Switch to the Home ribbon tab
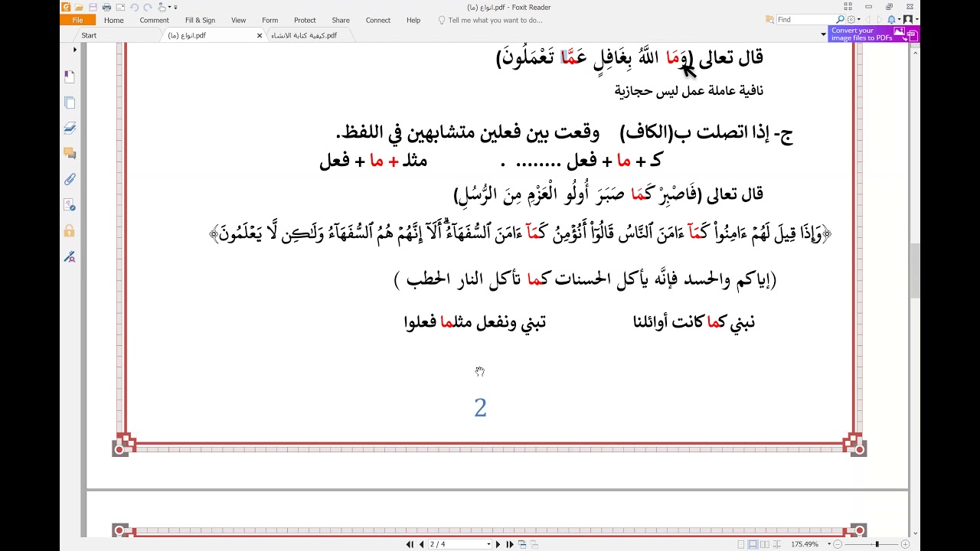The height and width of the screenshot is (551, 980). tap(113, 21)
